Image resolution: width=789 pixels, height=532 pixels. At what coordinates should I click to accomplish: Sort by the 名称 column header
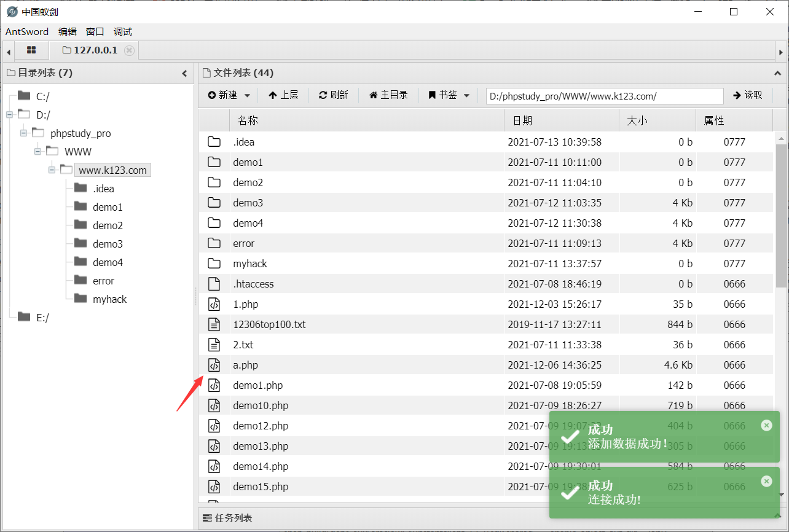(367, 120)
